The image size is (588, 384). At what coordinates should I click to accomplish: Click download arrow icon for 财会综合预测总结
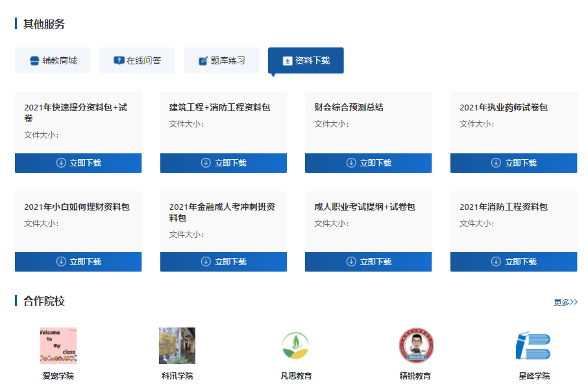point(351,163)
